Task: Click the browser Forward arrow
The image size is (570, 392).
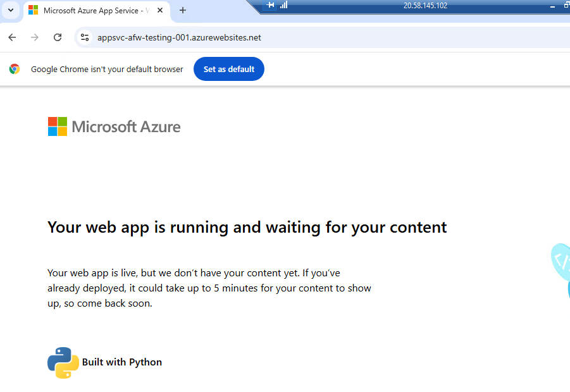Action: [35, 37]
